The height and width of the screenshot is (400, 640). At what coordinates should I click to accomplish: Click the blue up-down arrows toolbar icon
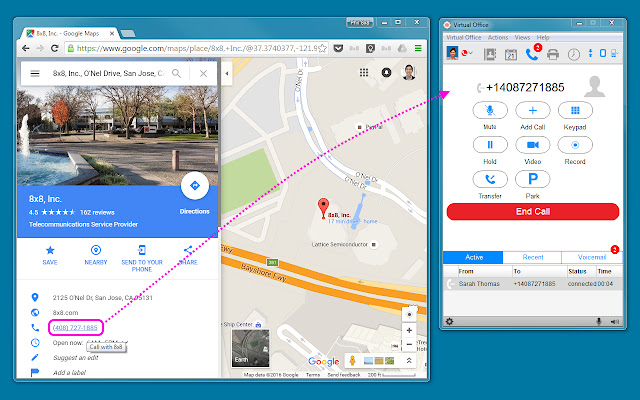point(590,53)
